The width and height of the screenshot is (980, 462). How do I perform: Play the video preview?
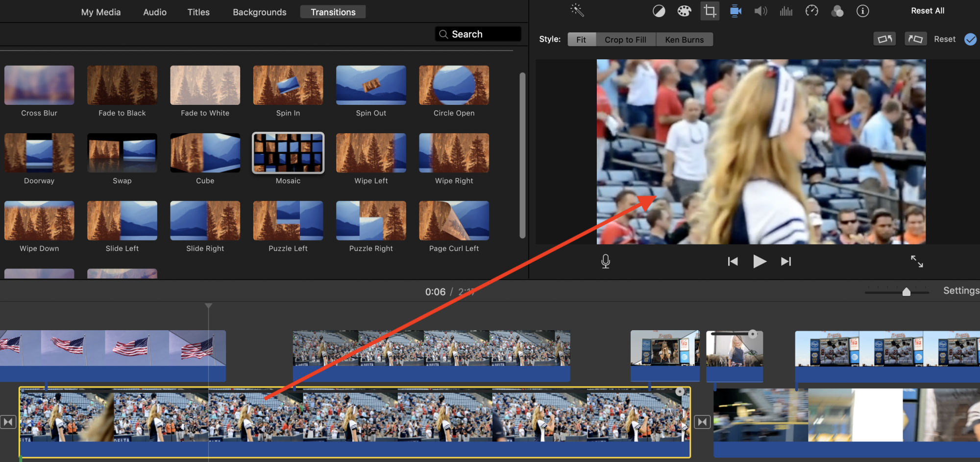[x=759, y=262]
